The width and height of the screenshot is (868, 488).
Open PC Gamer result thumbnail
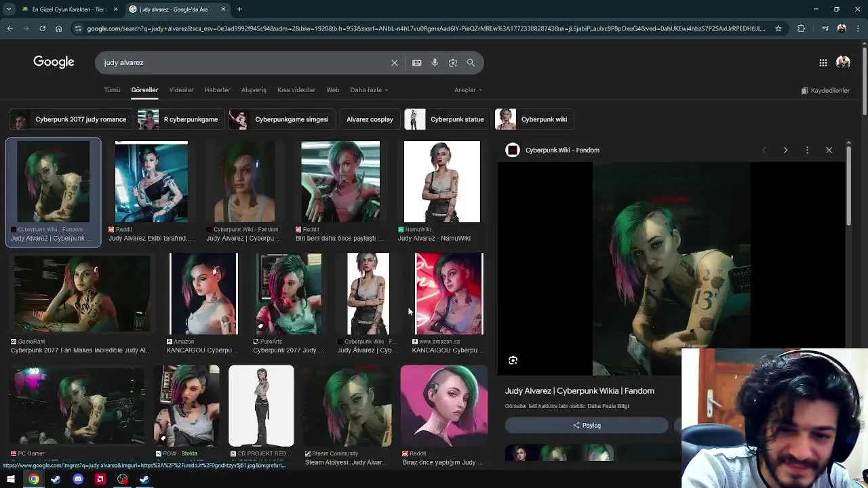pos(77,407)
